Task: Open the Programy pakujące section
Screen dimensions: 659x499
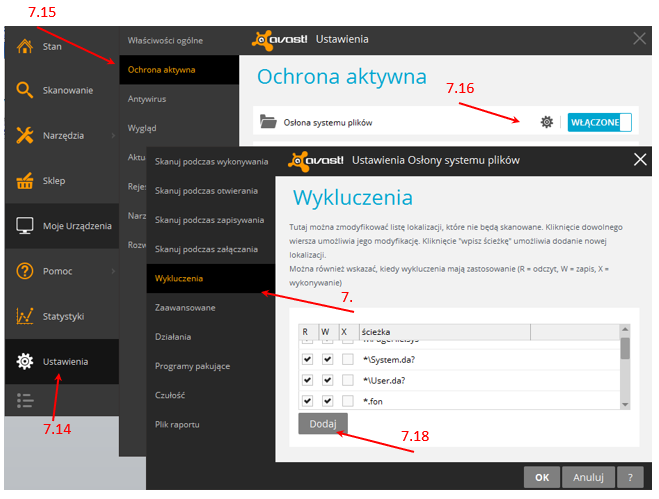Action: tap(211, 366)
